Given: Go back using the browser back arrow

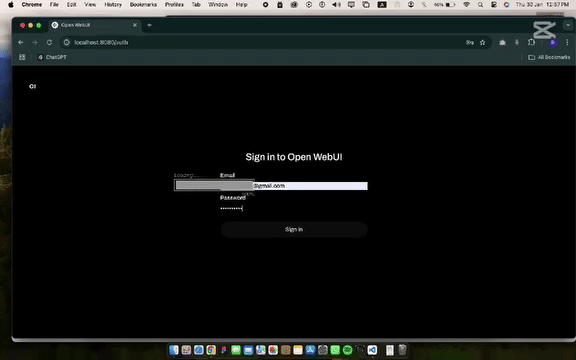Looking at the screenshot, I should pyautogui.click(x=21, y=43).
